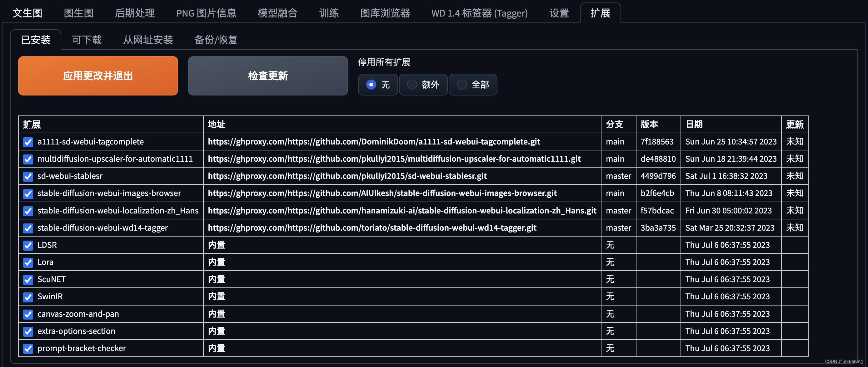868x367 pixels.
Task: Go to the 文生图 main tab
Action: tap(27, 13)
